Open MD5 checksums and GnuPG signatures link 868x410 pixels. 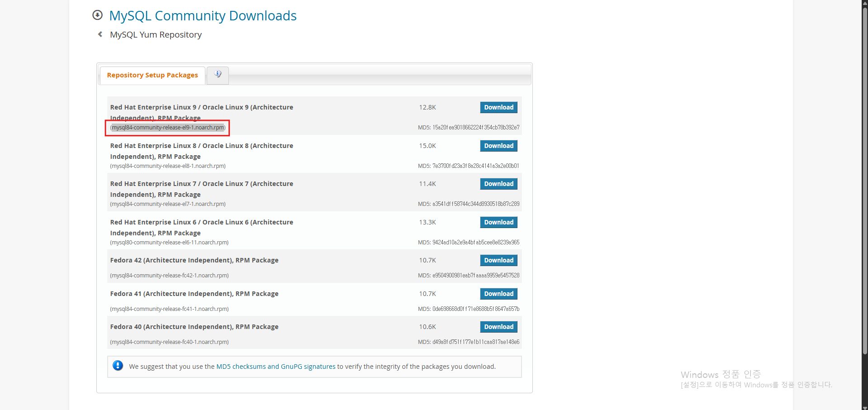tap(276, 367)
